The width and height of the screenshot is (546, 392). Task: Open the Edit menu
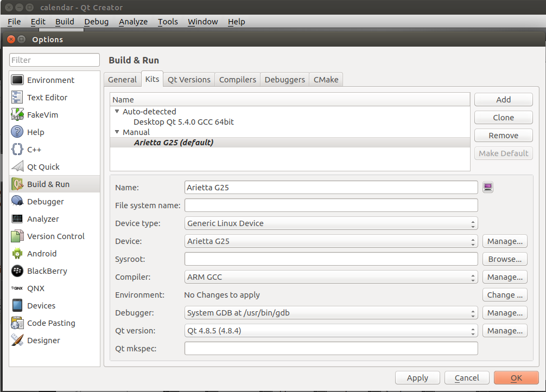click(x=38, y=22)
